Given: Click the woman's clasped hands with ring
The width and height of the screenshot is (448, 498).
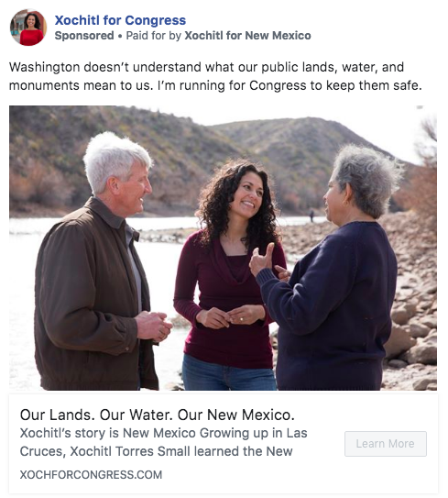Looking at the screenshot, I should coord(231,316).
